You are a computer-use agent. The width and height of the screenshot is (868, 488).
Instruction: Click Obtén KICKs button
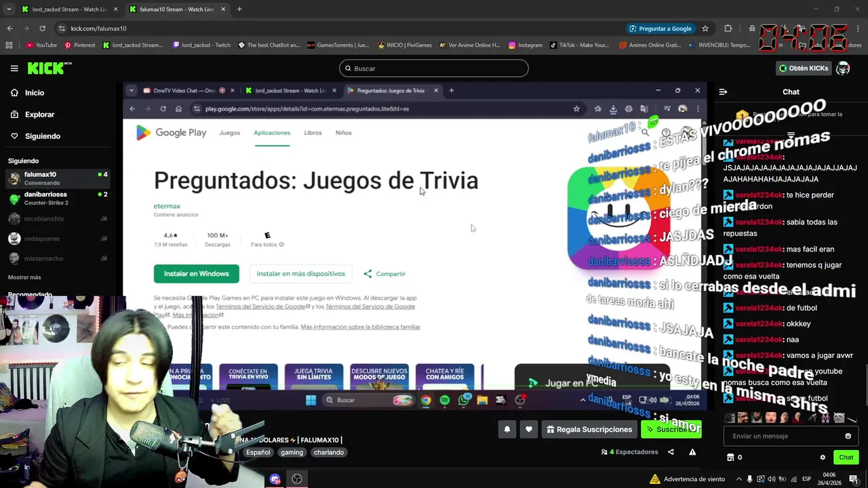click(804, 68)
